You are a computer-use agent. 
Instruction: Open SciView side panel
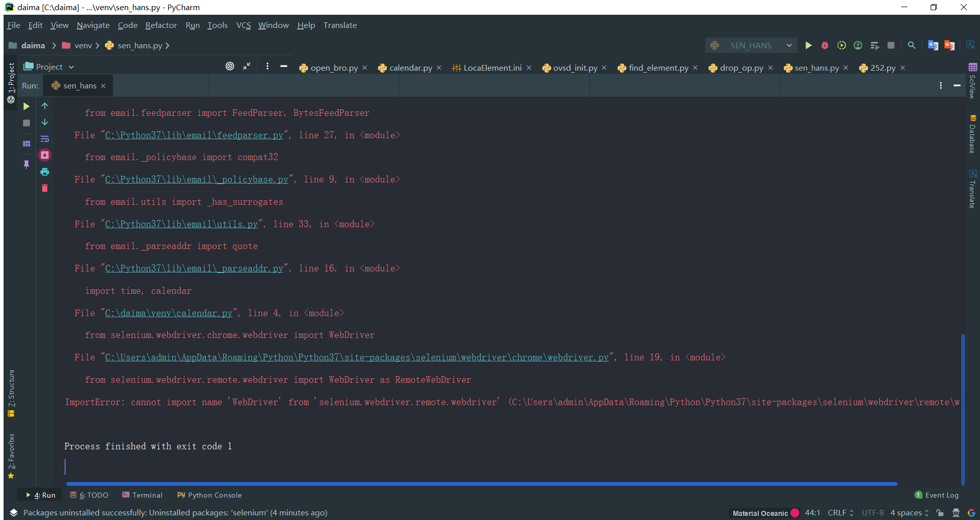coord(972,81)
